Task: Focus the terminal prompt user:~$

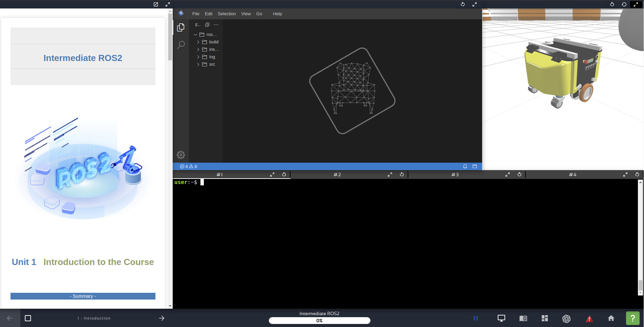Action: pyautogui.click(x=186, y=182)
